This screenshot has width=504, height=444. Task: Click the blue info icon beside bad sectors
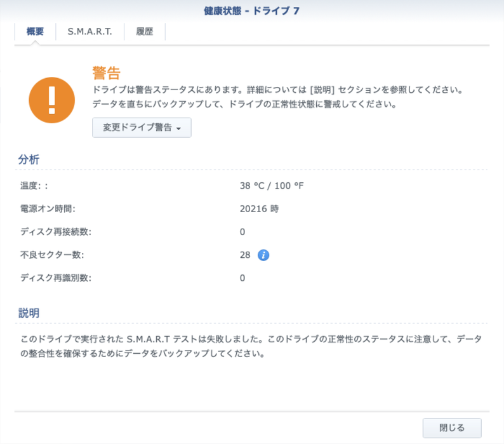[x=263, y=255]
